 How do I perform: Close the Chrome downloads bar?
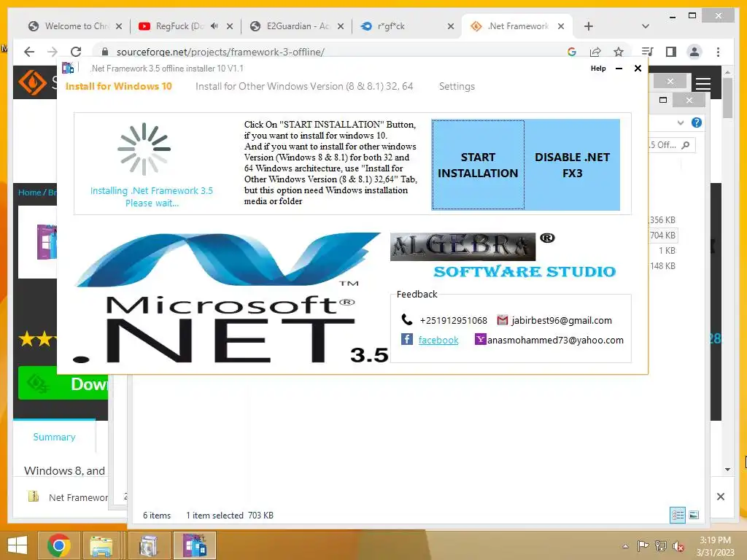pos(721,497)
